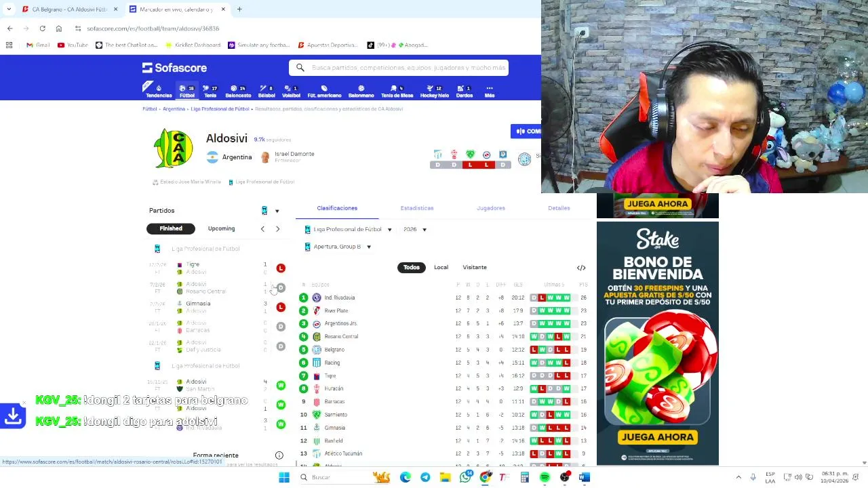Go to previous matches page arrow

click(262, 229)
